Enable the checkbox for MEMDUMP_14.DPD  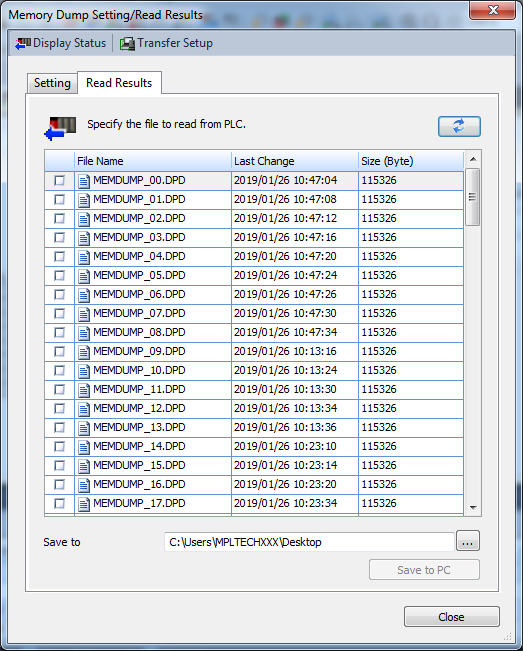pos(59,447)
